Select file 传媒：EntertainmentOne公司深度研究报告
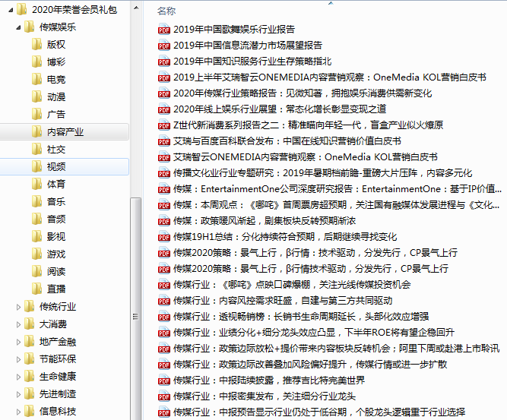This screenshot has height=420, width=507. (x=337, y=189)
